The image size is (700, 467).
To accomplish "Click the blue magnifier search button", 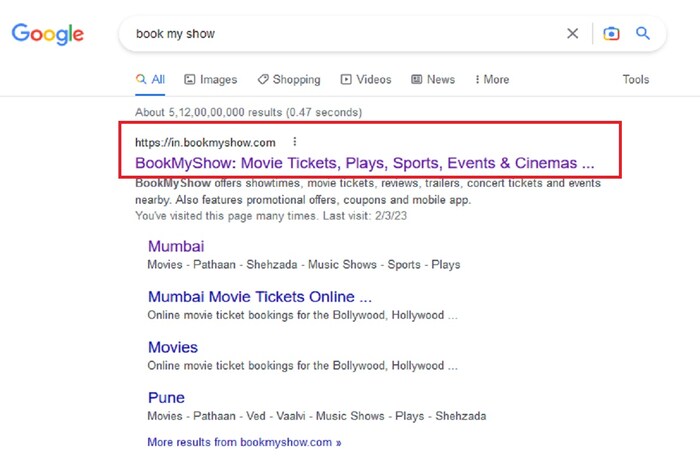I will click(643, 33).
